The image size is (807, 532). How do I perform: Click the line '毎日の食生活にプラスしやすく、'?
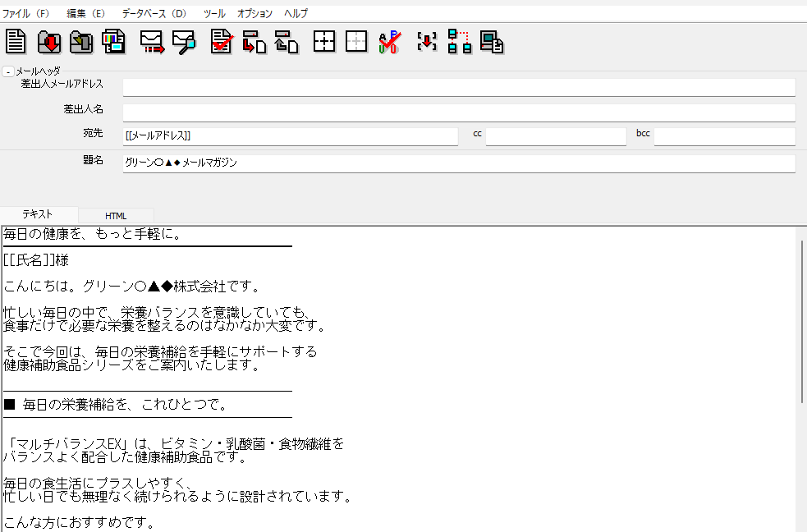pyautogui.click(x=99, y=483)
